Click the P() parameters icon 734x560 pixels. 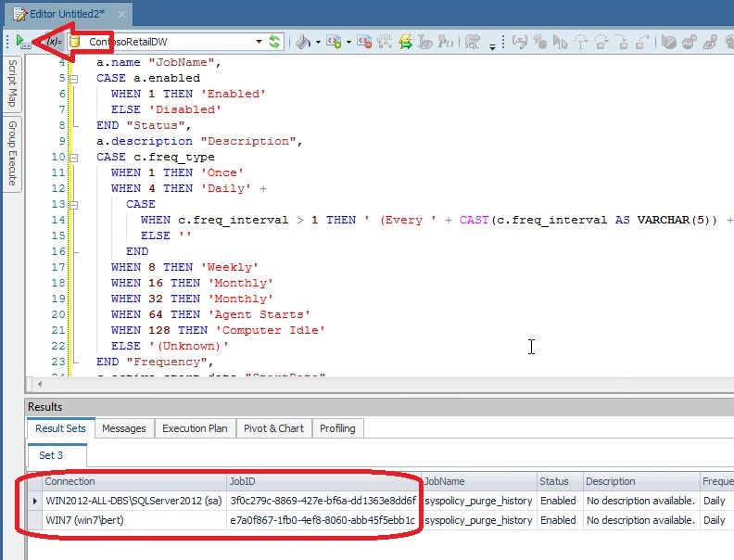coord(445,42)
